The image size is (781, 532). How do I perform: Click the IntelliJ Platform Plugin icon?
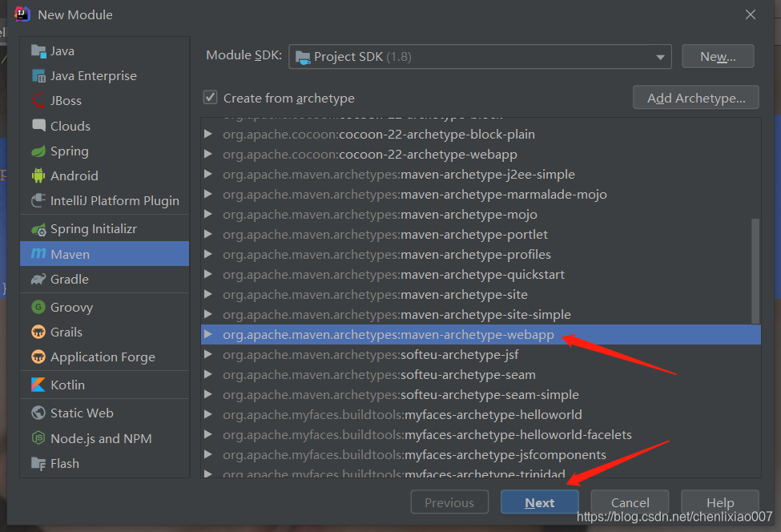38,200
